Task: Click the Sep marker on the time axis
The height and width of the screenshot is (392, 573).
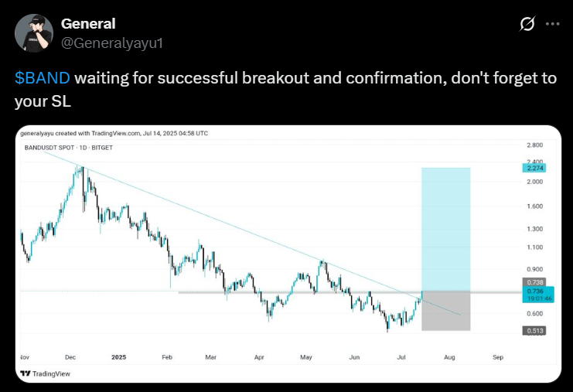Action: coord(497,358)
